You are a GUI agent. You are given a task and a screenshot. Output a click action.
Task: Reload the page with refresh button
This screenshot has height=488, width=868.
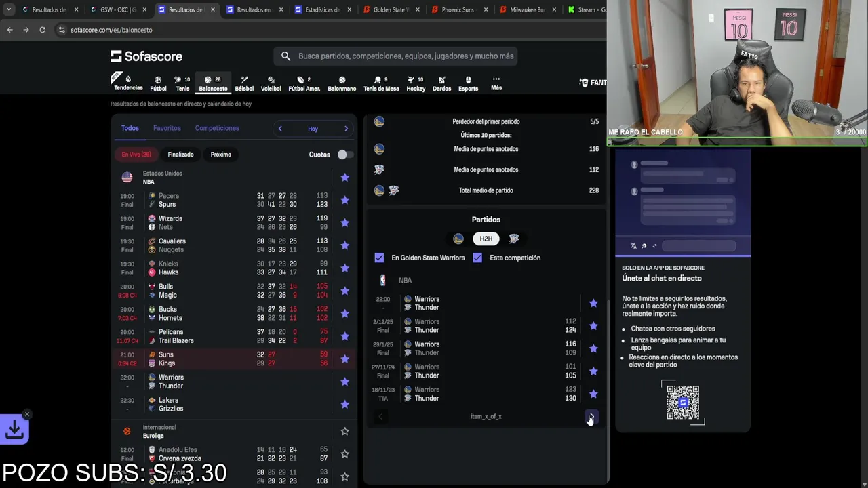42,30
